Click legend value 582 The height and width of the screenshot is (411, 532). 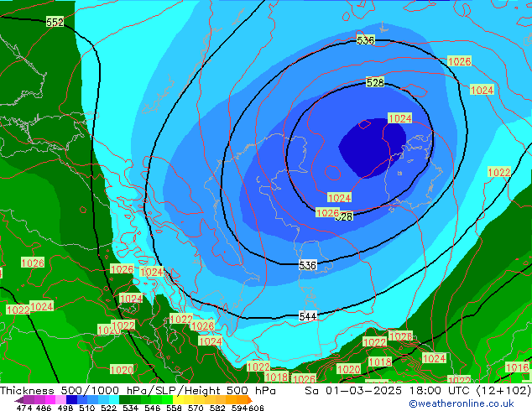pyautogui.click(x=217, y=408)
